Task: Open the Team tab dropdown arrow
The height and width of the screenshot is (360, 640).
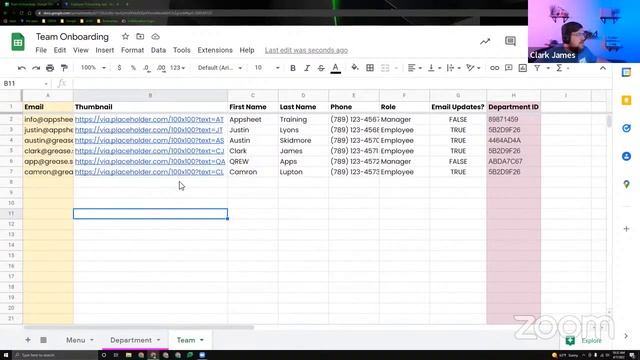Action: pos(202,340)
